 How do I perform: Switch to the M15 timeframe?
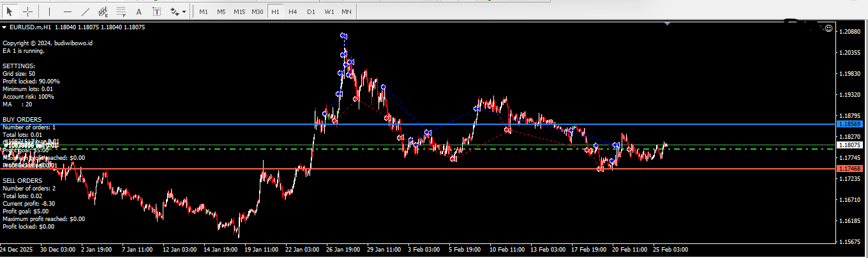pyautogui.click(x=239, y=11)
